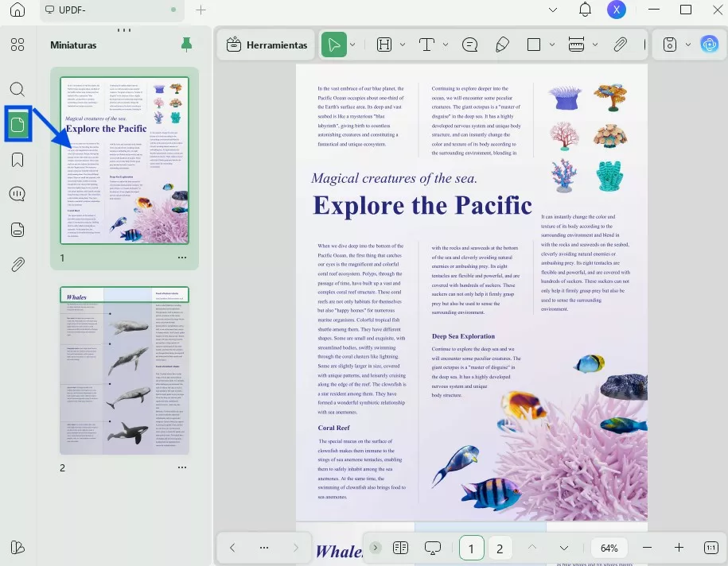Go to page 2 in bottom bar
Image resolution: width=728 pixels, height=566 pixels.
point(500,548)
